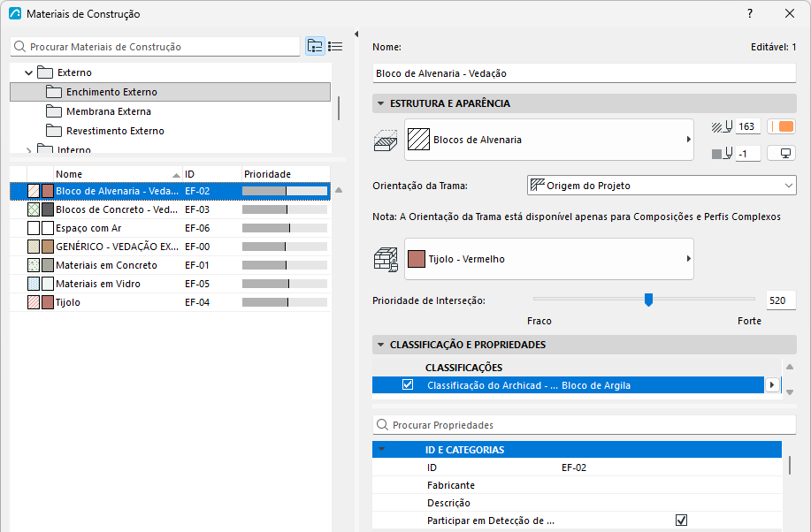Click the help question mark button
Viewport: 811px width, 532px height.
tap(750, 14)
